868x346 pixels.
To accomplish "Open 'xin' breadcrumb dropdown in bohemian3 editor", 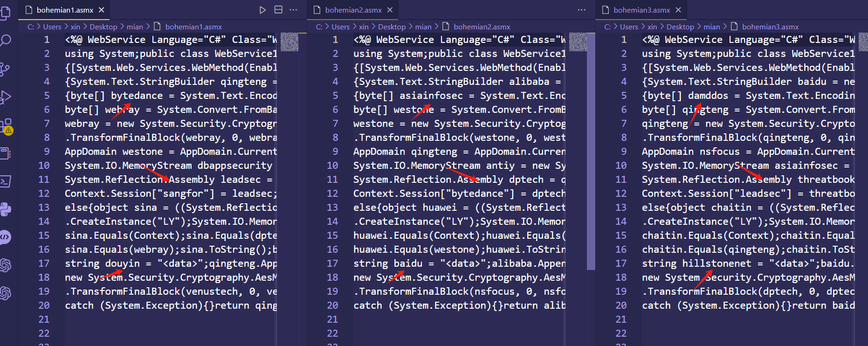I will click(652, 27).
